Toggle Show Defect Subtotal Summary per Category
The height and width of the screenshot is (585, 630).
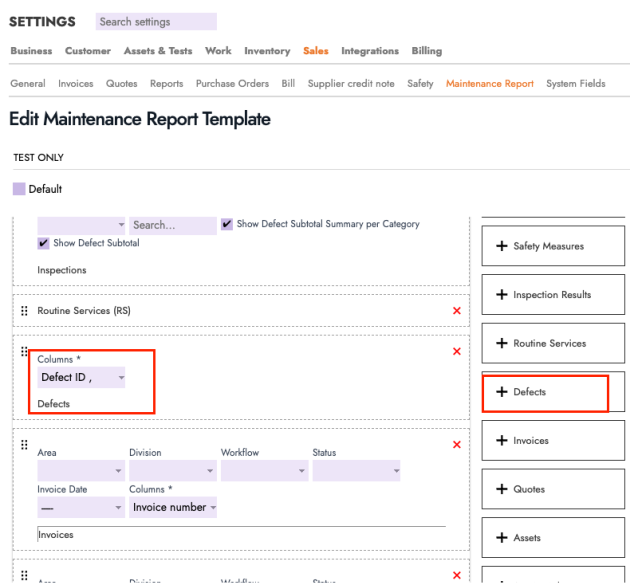click(x=228, y=224)
